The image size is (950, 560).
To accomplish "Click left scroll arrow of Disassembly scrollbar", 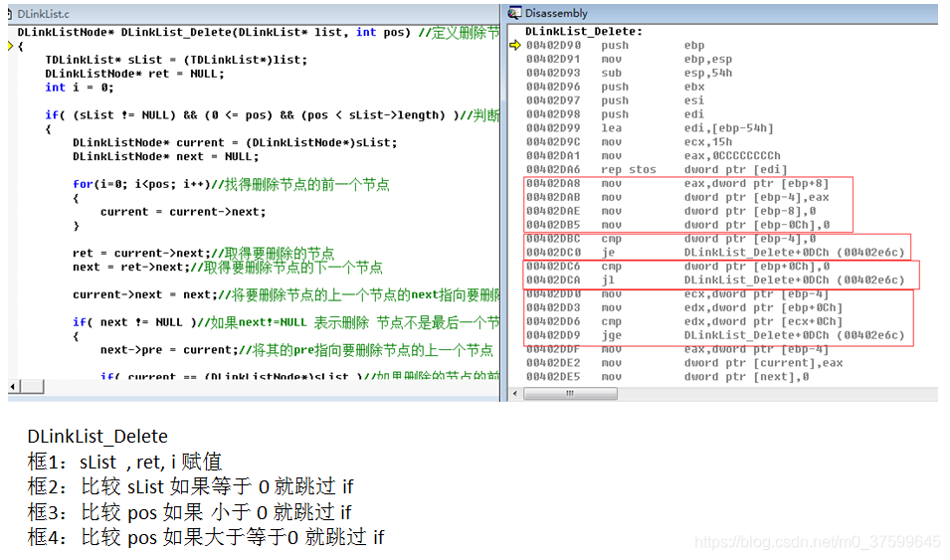I will coord(515,394).
